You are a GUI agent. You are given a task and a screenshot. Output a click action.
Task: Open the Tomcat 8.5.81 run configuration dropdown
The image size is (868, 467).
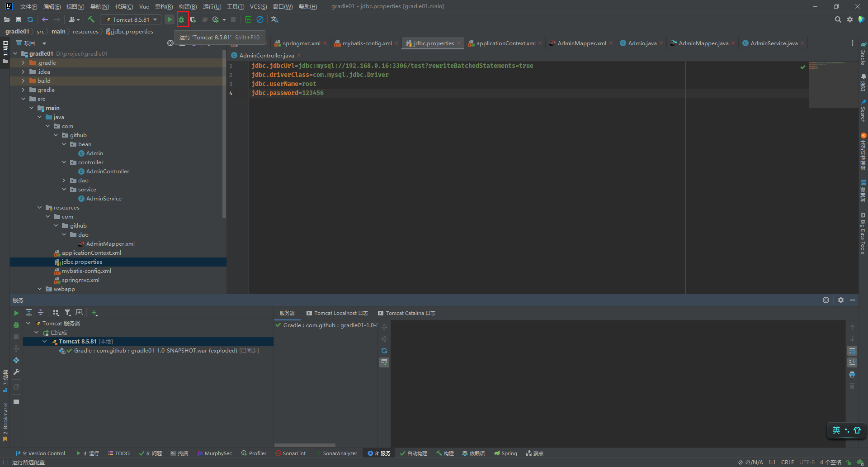[x=131, y=19]
